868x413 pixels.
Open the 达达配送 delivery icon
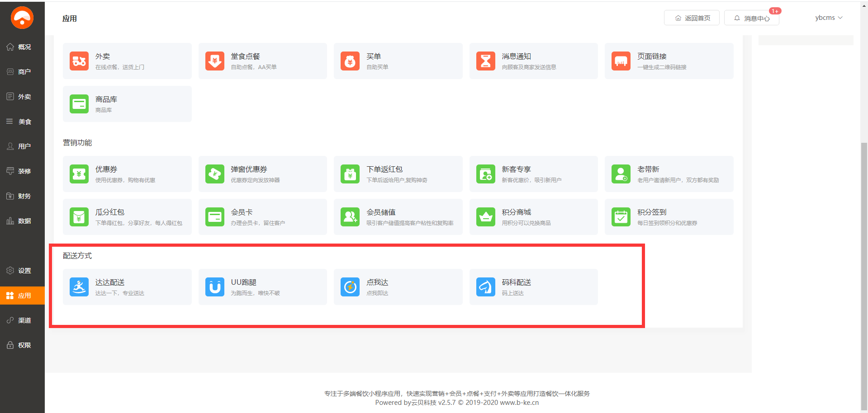click(x=79, y=287)
